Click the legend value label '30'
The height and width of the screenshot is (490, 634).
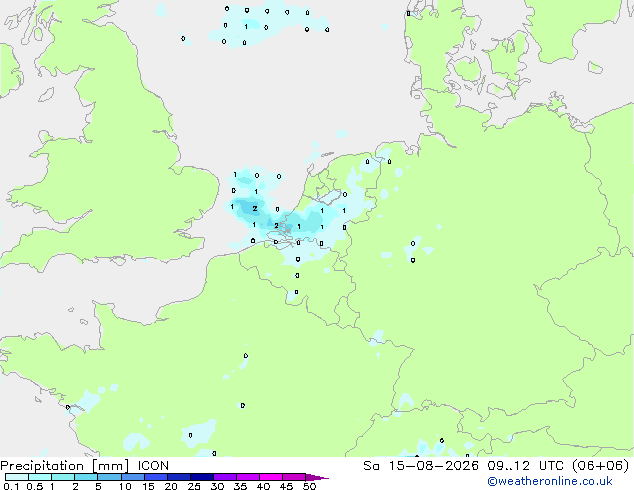click(x=217, y=486)
